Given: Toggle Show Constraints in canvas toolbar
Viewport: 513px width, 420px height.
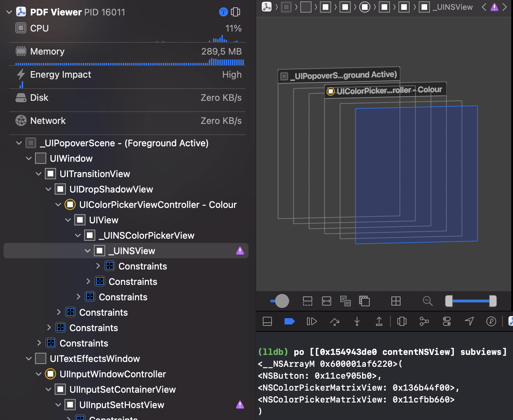Looking at the screenshot, I should pos(326,301).
